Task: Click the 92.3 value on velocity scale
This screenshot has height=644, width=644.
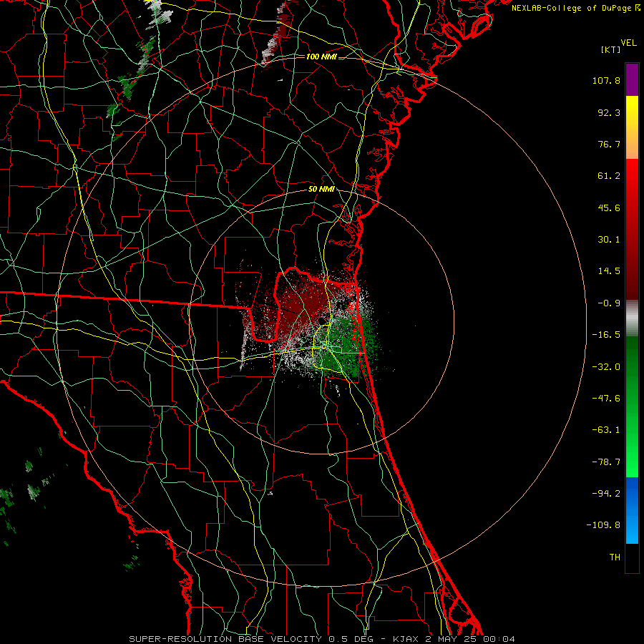Action: point(609,112)
